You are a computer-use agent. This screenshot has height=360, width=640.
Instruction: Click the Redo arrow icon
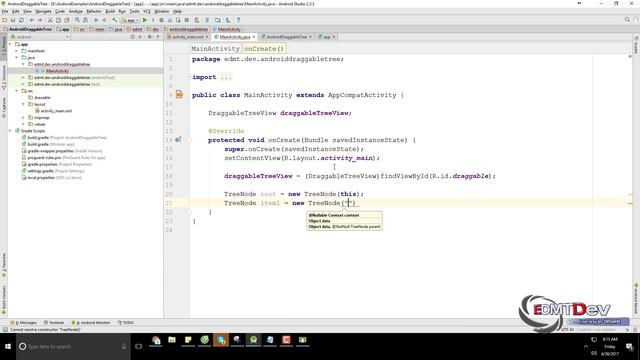click(40, 20)
